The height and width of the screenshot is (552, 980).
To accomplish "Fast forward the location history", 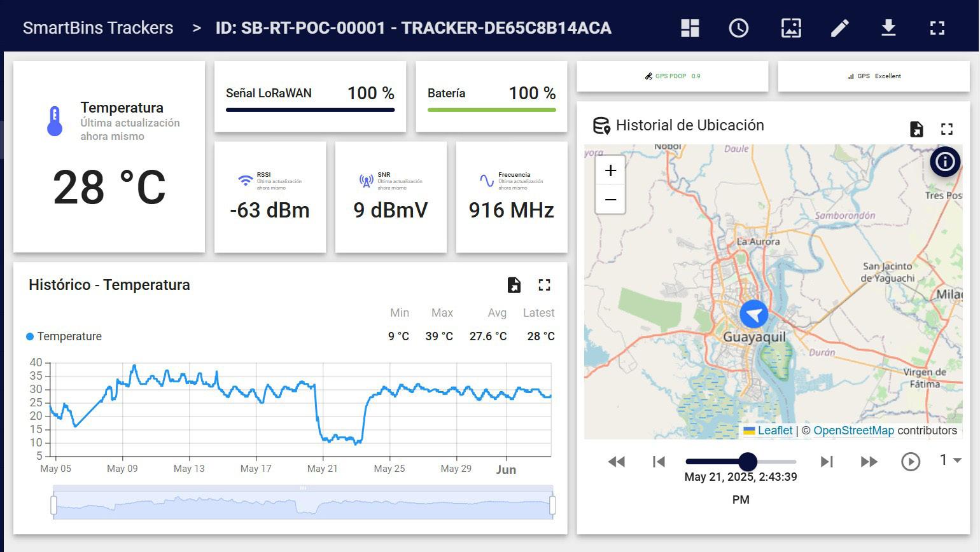I will click(x=869, y=462).
